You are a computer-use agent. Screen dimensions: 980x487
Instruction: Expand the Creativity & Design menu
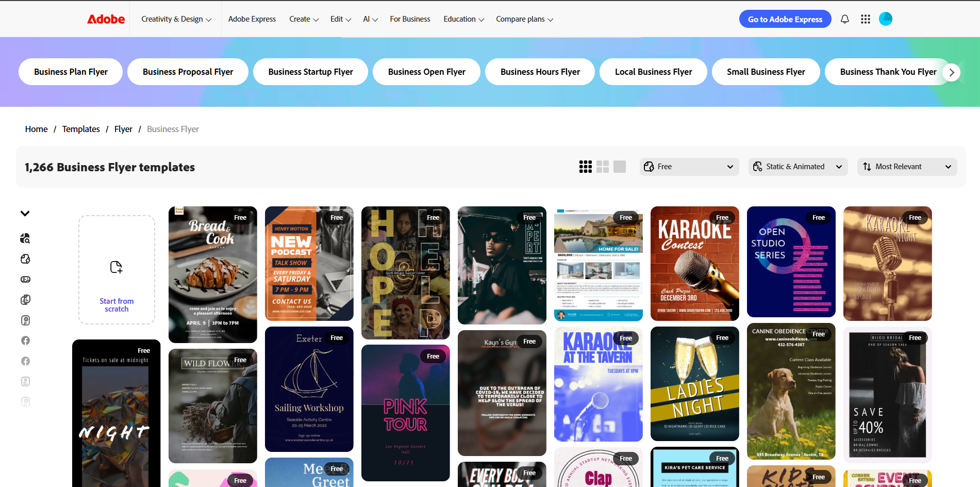[x=176, y=19]
